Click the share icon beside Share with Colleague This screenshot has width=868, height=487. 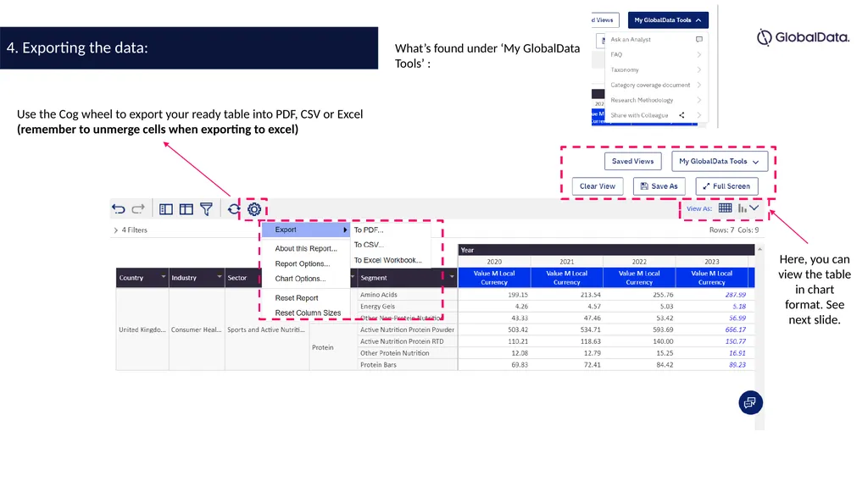[x=682, y=115]
